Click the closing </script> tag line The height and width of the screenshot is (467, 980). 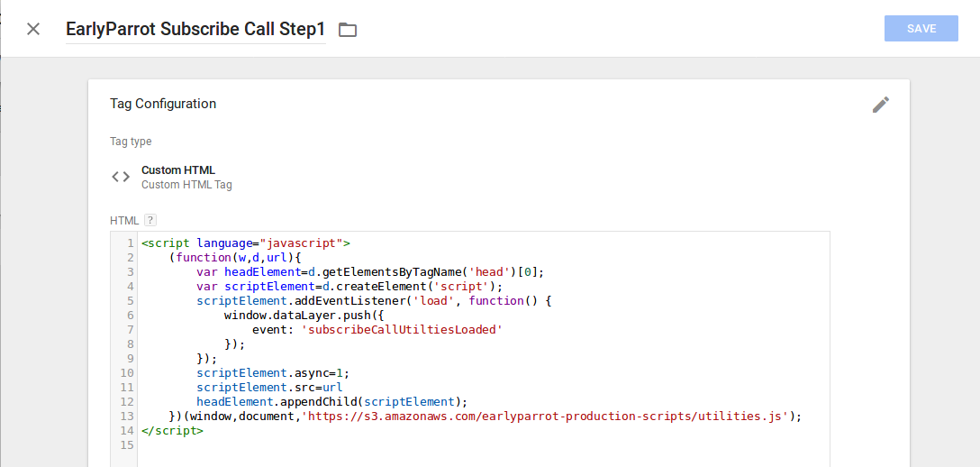click(x=173, y=430)
